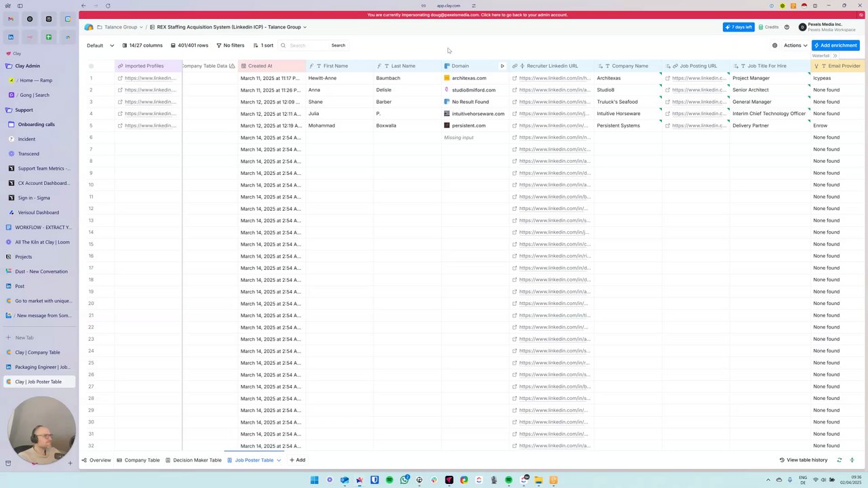
Task: Open the Talance Group folder dropdown
Action: 120,27
